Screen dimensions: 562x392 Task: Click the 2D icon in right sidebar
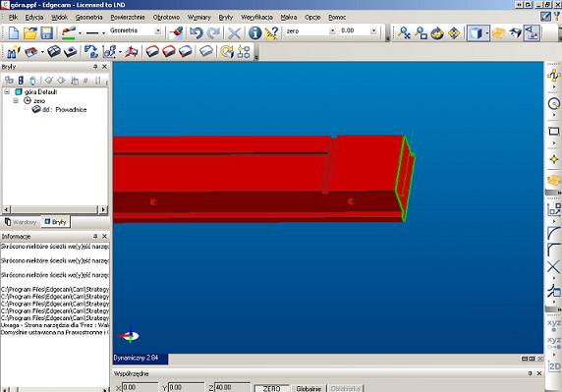pyautogui.click(x=554, y=366)
